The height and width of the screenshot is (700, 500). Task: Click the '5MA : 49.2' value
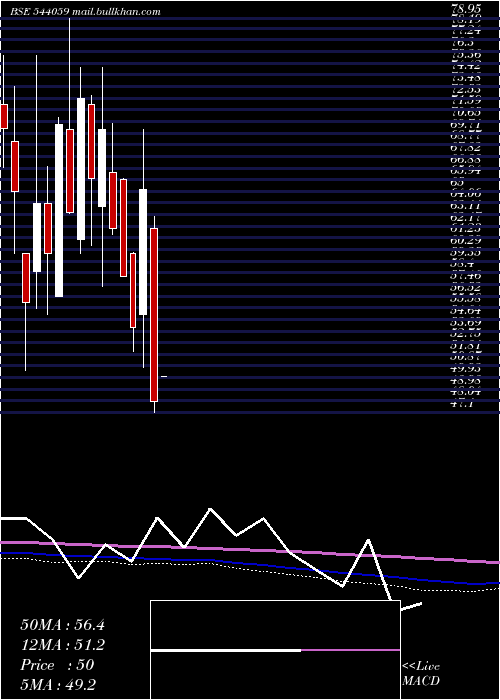[58, 685]
